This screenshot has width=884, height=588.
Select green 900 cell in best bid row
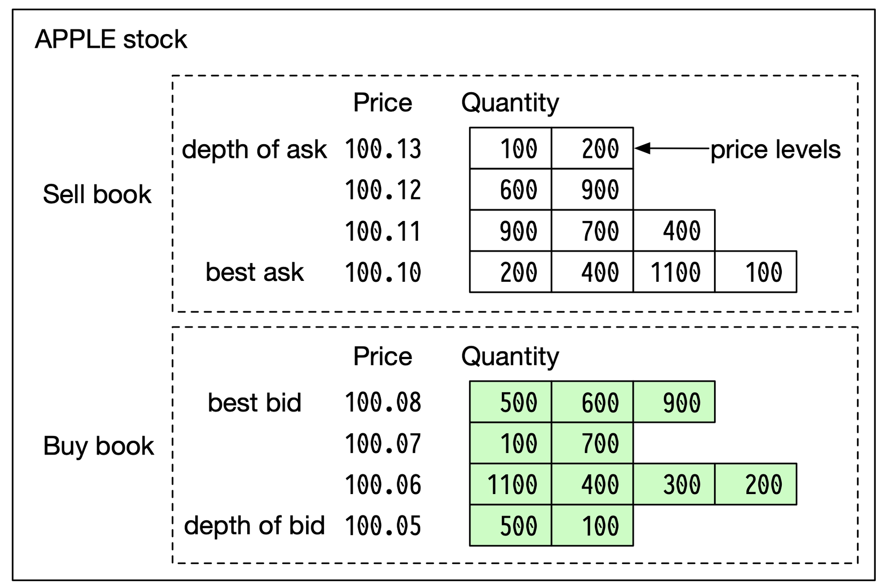click(674, 402)
